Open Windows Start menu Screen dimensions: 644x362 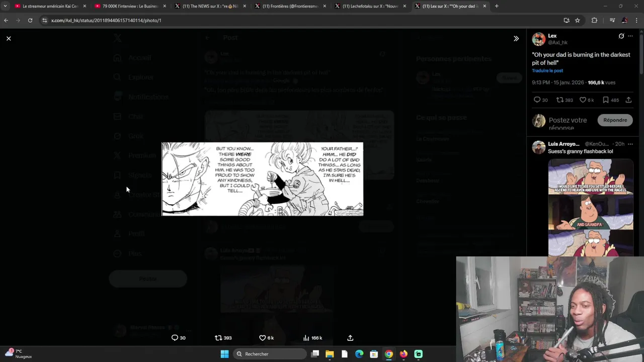tap(224, 354)
